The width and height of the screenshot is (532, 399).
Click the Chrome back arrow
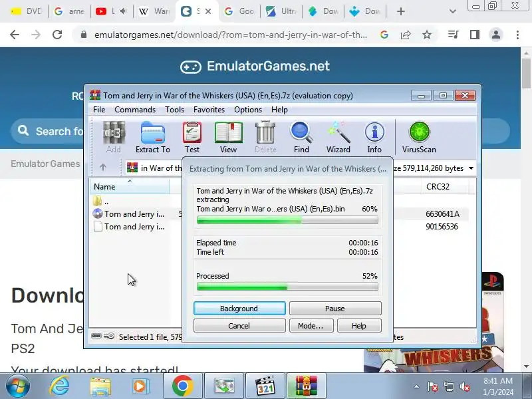(15, 35)
